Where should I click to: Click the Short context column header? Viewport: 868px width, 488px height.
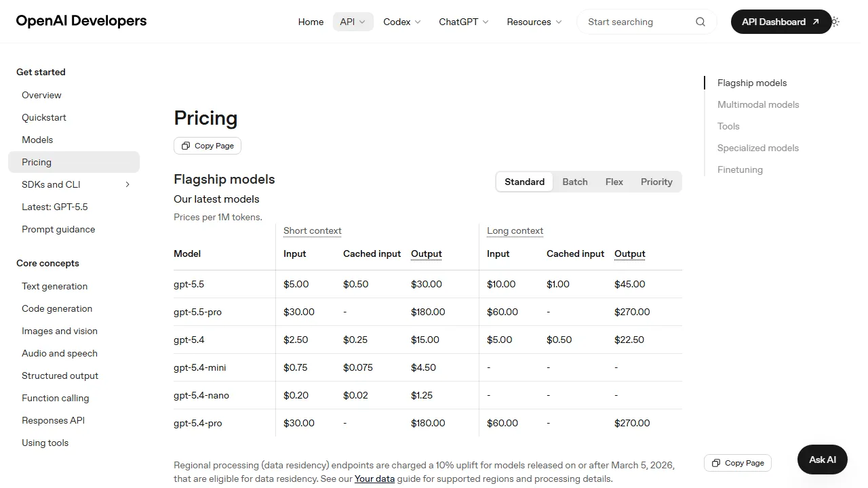click(313, 230)
